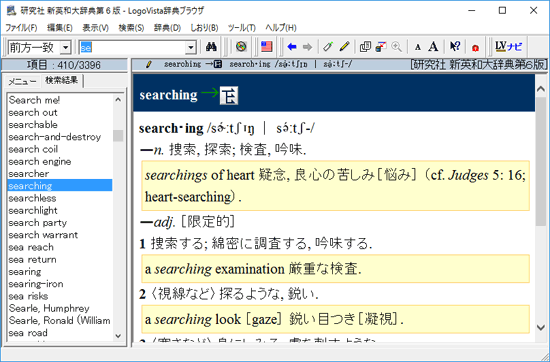This screenshot has width=550, height=362.
Task: Click definition pane scroll up arrow
Action: (541, 89)
